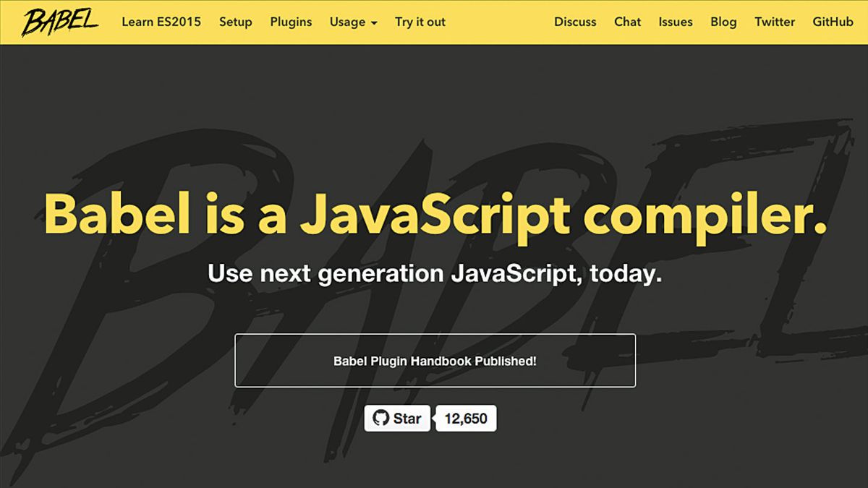Click the Babel is a JavaScript compiler headline
Viewport: 868px width, 488px height.
[434, 215]
